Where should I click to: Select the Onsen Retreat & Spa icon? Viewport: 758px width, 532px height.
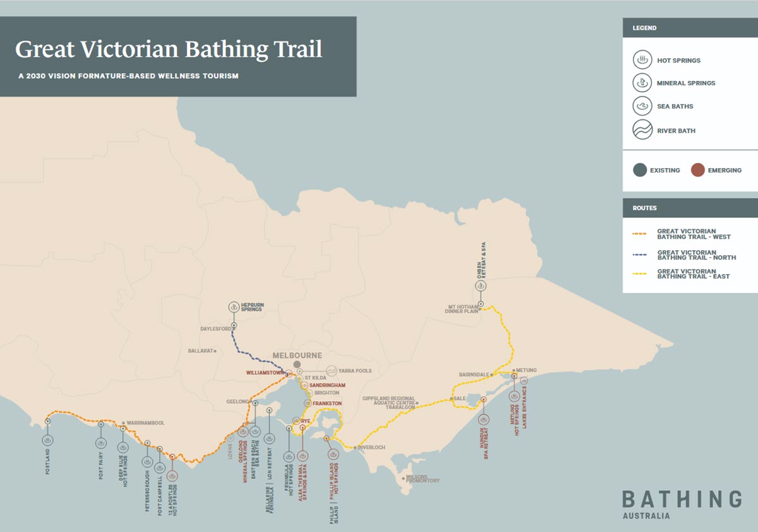click(x=481, y=286)
